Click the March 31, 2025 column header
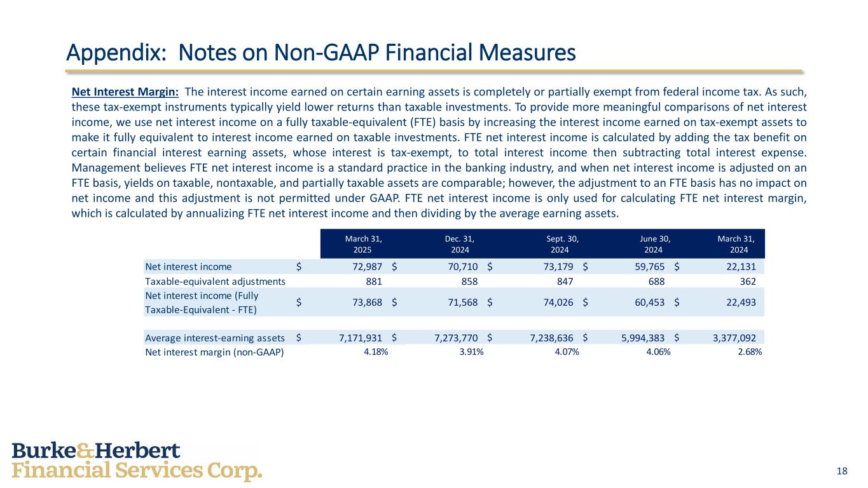This screenshot has width=868, height=488. (363, 244)
